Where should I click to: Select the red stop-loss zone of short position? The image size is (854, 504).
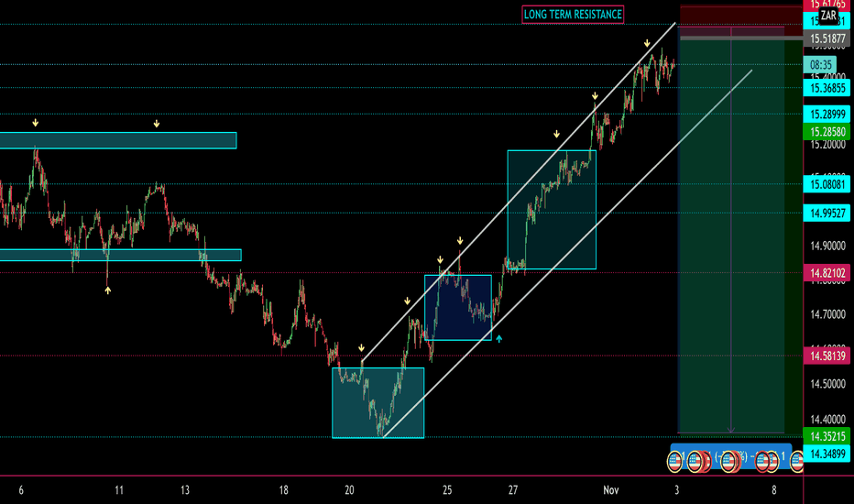click(740, 22)
